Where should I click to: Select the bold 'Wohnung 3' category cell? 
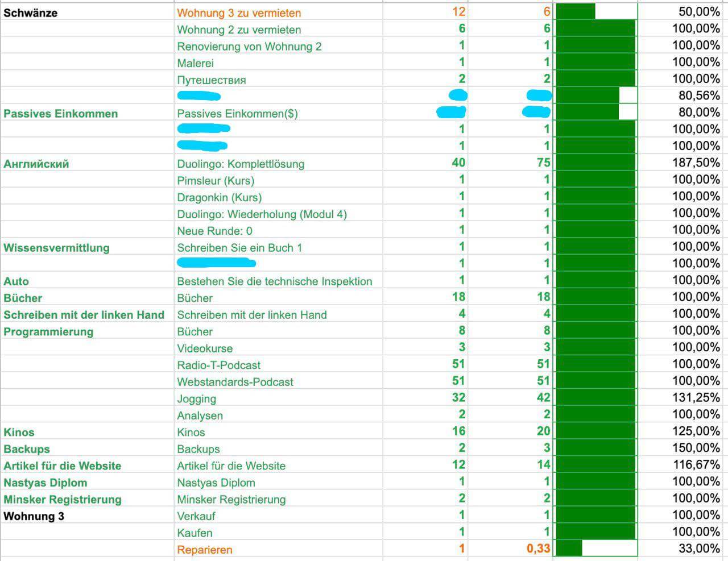point(87,516)
